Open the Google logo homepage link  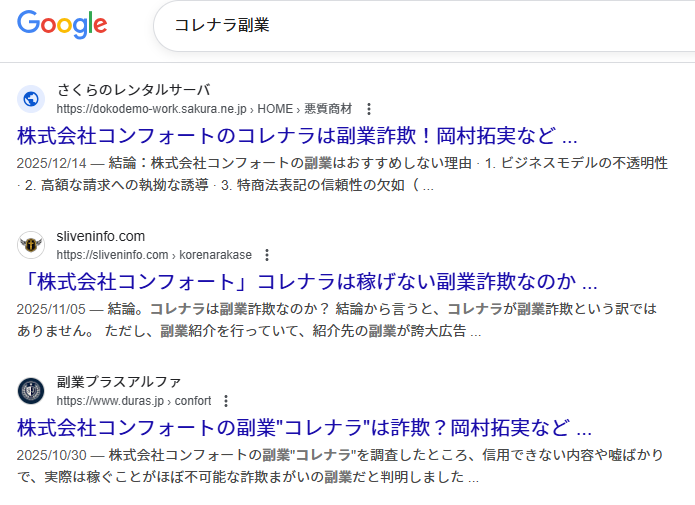click(x=62, y=24)
